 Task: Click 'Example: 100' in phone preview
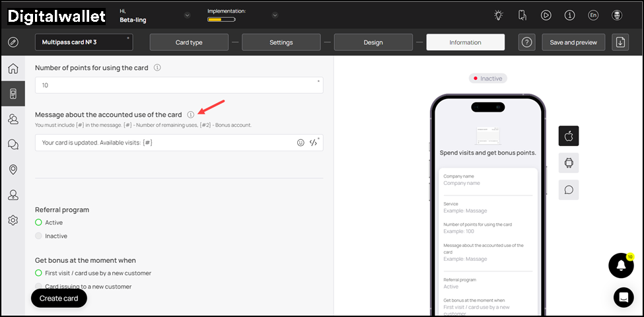(x=459, y=231)
